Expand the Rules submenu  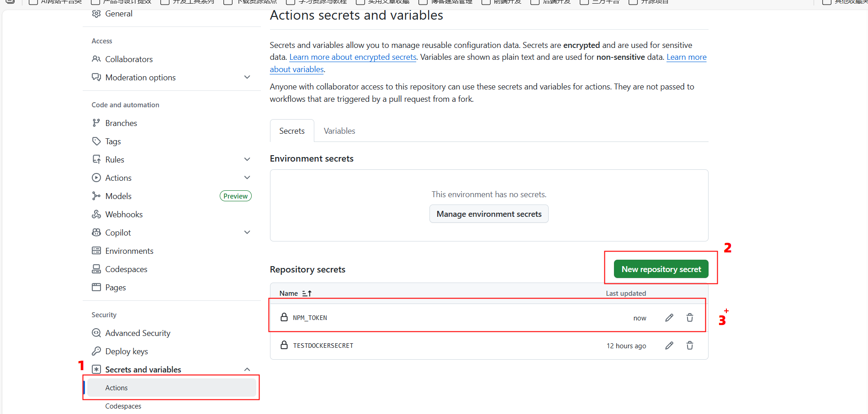pos(247,159)
